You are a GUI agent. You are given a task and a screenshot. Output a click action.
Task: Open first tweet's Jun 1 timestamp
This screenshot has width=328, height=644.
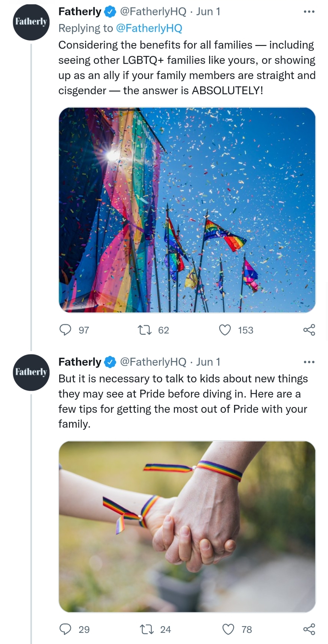coord(208,11)
